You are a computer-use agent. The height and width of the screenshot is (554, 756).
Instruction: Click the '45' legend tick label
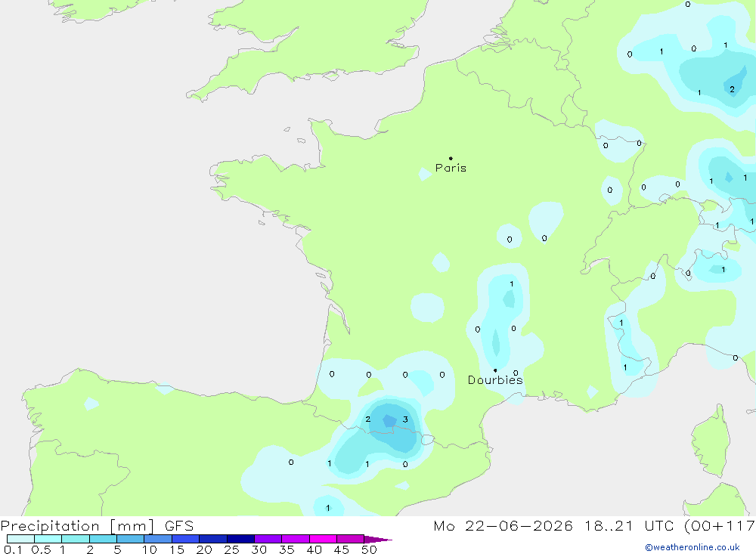point(342,549)
